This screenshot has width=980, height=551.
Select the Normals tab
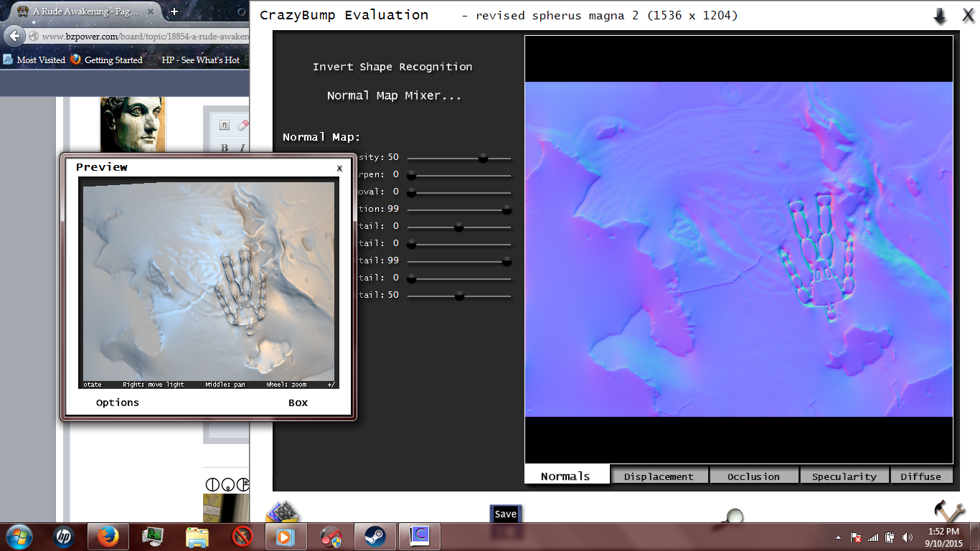pyautogui.click(x=566, y=475)
